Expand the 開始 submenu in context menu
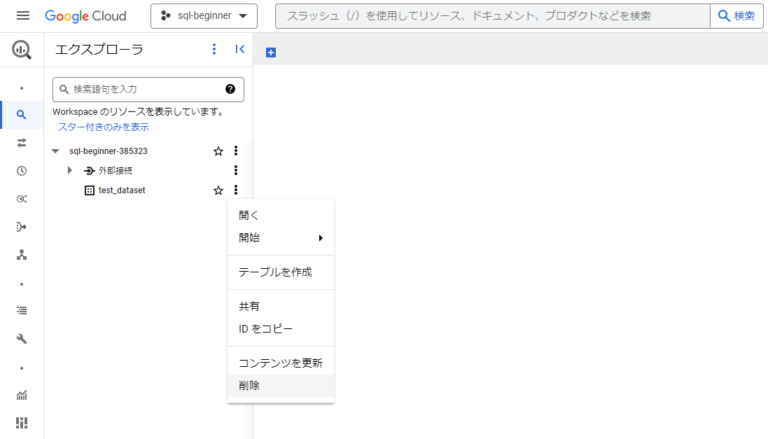The image size is (768, 439). tap(280, 238)
